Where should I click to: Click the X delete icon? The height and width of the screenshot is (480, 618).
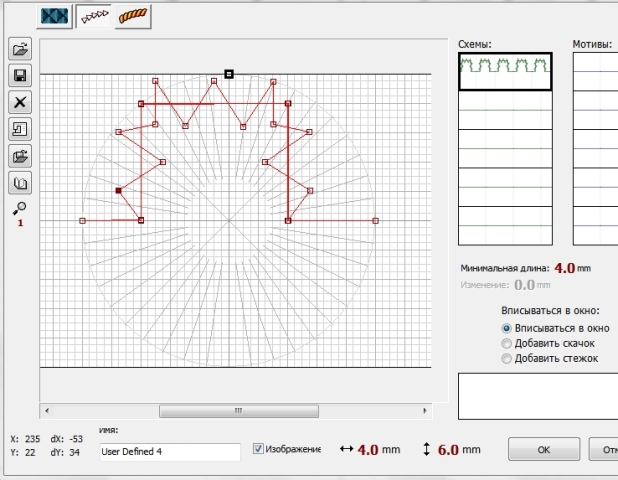point(20,102)
